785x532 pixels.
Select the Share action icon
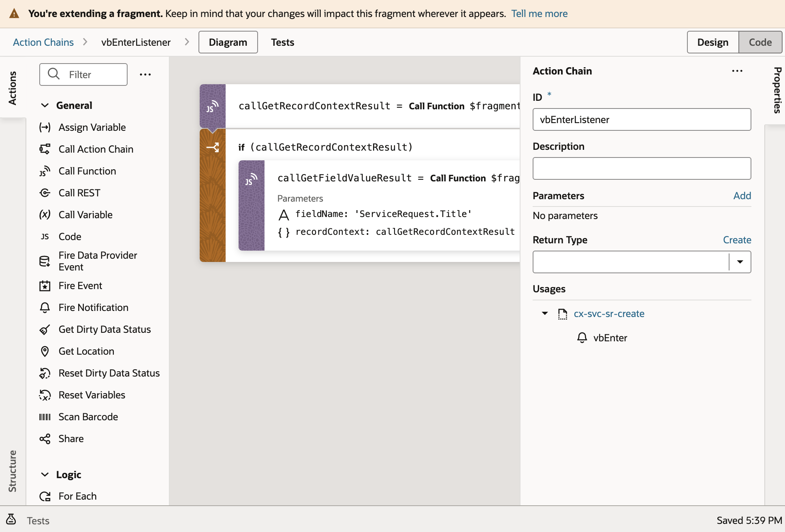pyautogui.click(x=45, y=439)
